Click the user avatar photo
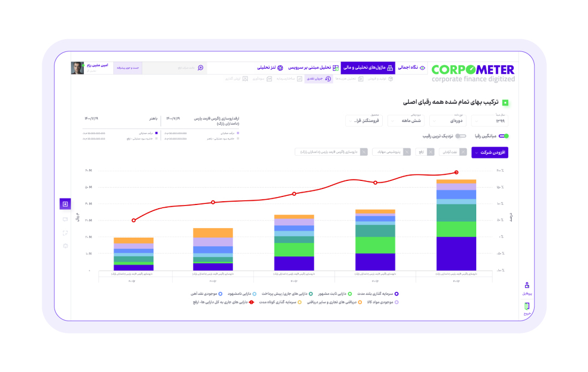The image size is (588, 372). [79, 68]
